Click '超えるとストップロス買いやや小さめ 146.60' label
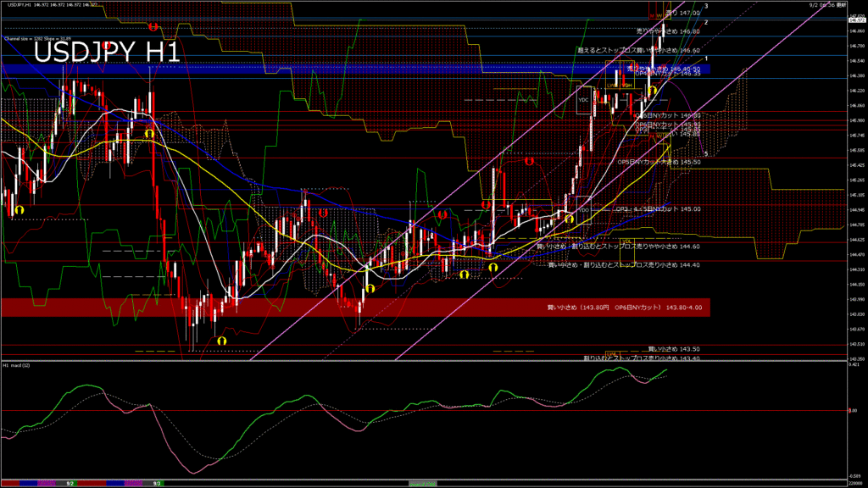 point(639,50)
